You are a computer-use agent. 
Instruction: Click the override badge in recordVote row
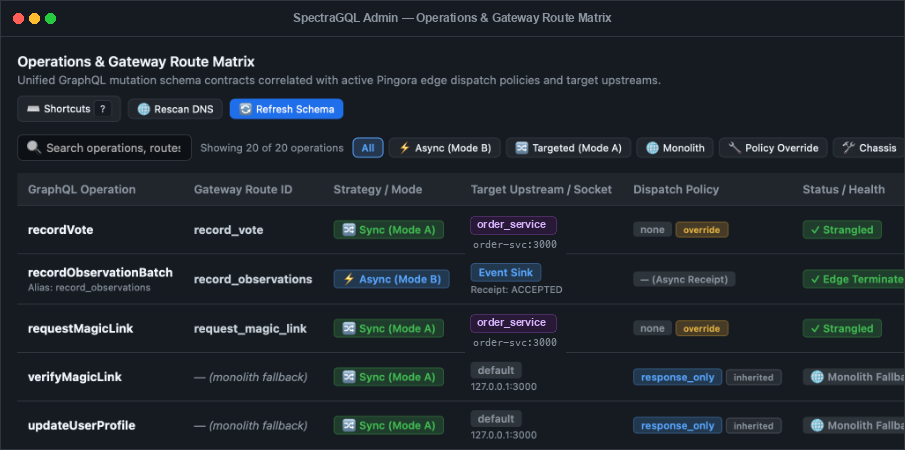pos(702,230)
